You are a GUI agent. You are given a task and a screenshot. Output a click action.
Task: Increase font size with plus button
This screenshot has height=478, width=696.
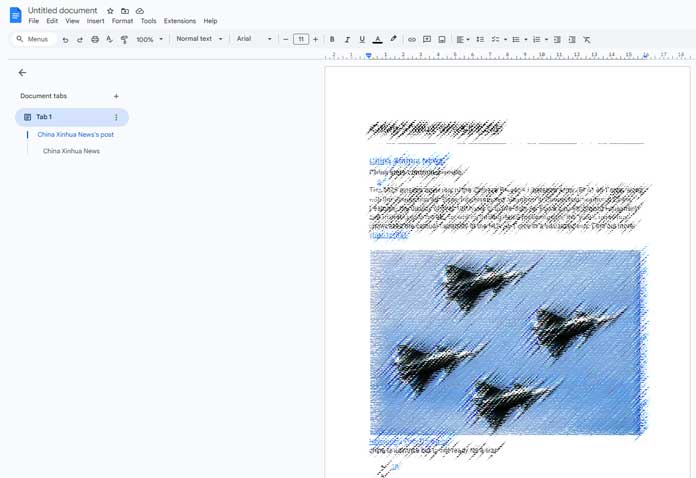pyautogui.click(x=316, y=40)
